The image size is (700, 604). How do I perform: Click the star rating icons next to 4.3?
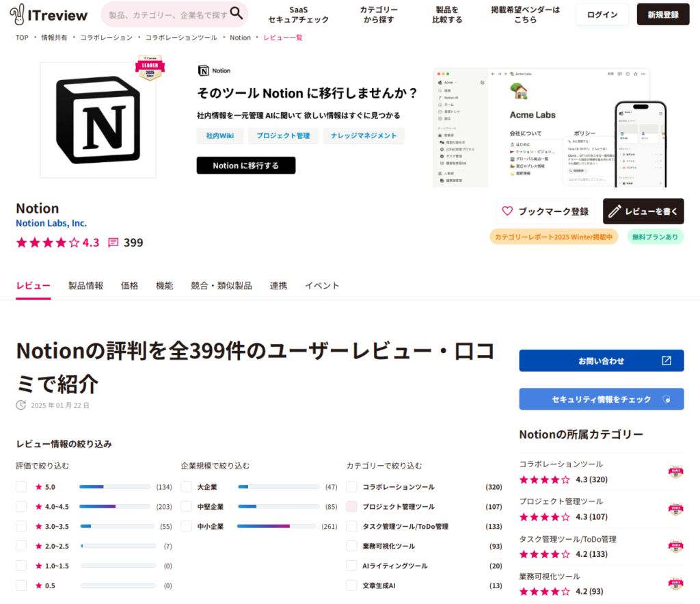(48, 243)
